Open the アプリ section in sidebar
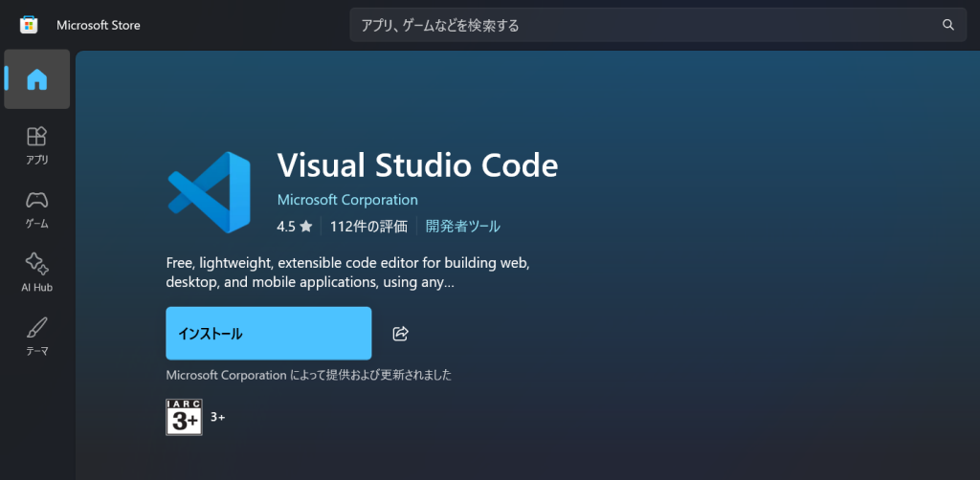The height and width of the screenshot is (480, 980). pyautogui.click(x=36, y=144)
